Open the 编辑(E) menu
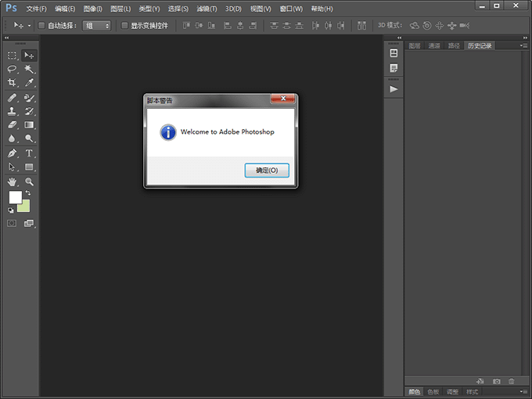This screenshot has height=399, width=532. [65, 9]
